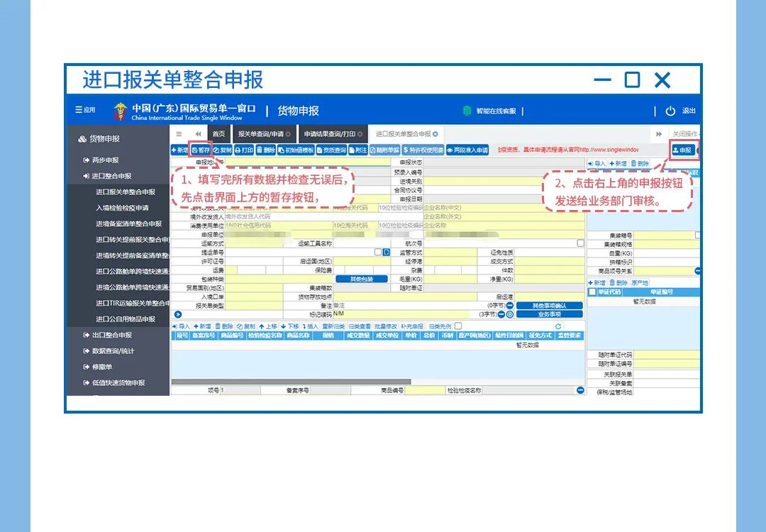Click the horizontal scrollbar below goods table
Screen dimensions: 766x532
[x=292, y=382]
